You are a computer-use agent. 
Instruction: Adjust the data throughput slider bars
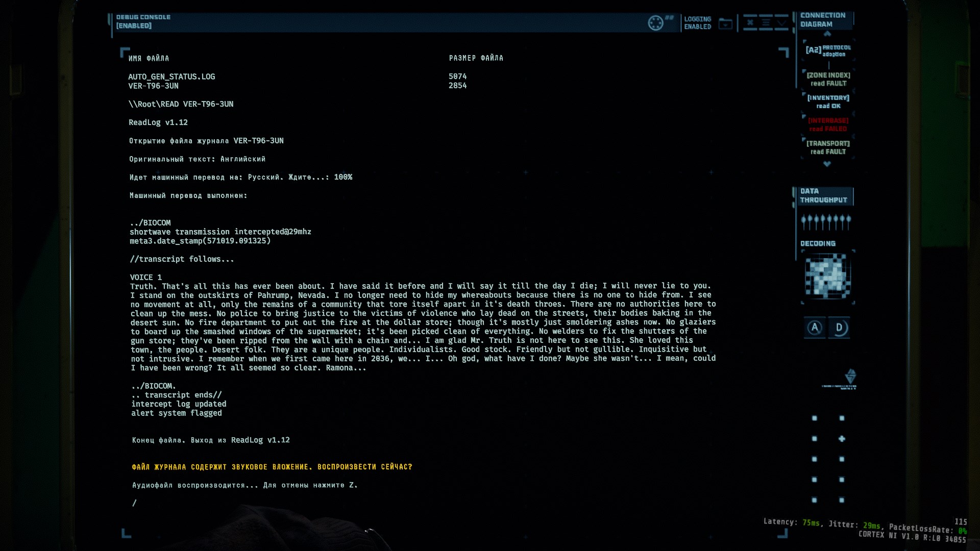(x=826, y=222)
